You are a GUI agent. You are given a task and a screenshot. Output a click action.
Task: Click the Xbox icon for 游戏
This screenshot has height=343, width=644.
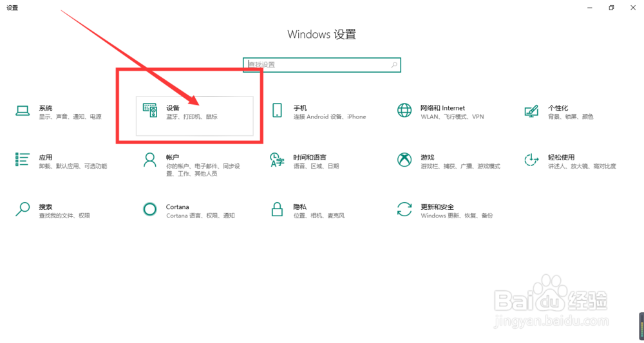404,160
